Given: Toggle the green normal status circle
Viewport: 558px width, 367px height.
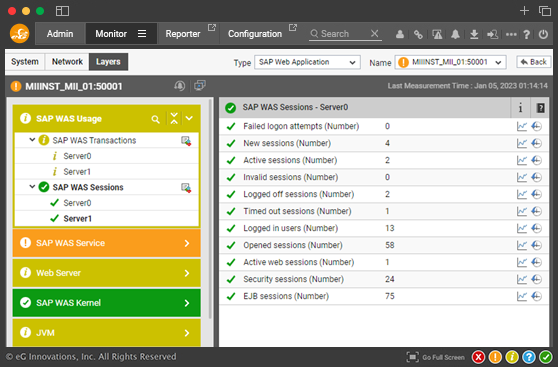Looking at the screenshot, I should click(x=546, y=357).
